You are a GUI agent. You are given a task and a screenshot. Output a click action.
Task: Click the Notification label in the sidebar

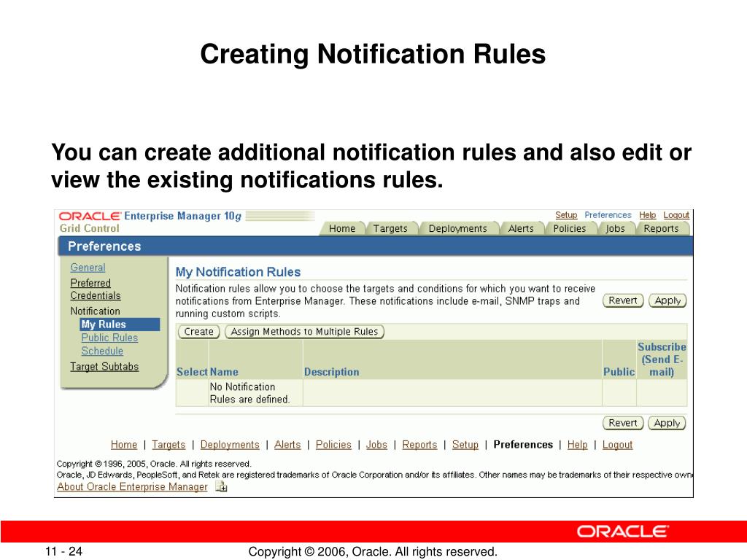coord(96,311)
